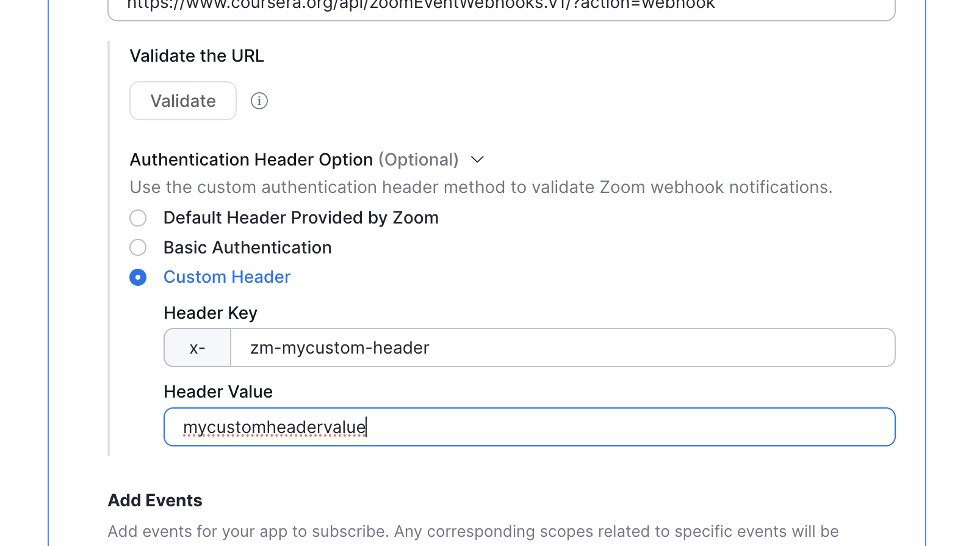This screenshot has width=980, height=546.
Task: Click the endpoint URL field at top
Action: coord(500,7)
